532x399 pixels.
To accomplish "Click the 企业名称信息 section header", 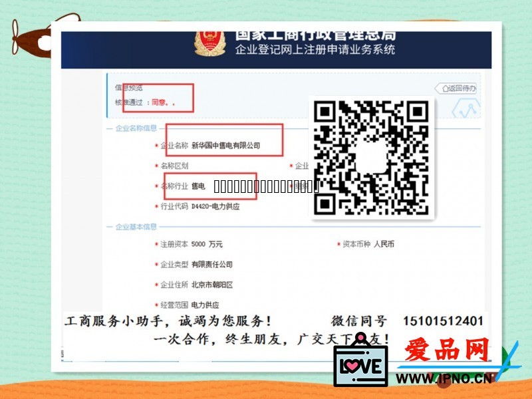I will tap(136, 128).
